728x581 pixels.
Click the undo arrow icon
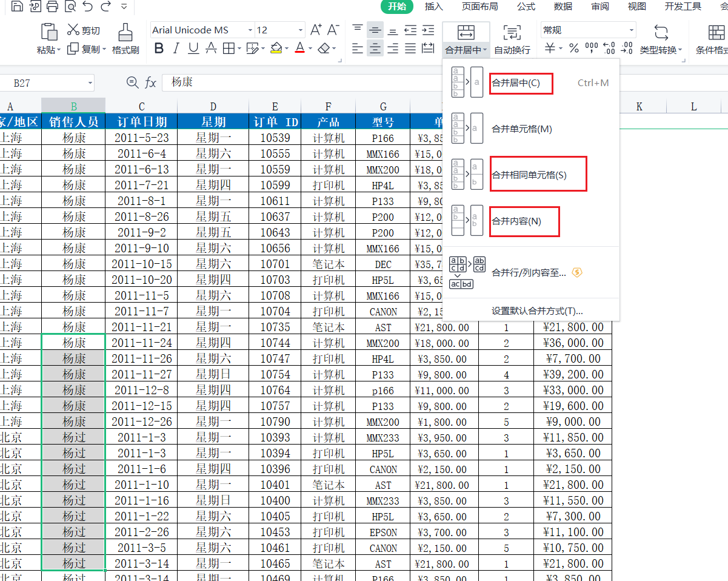pyautogui.click(x=88, y=7)
